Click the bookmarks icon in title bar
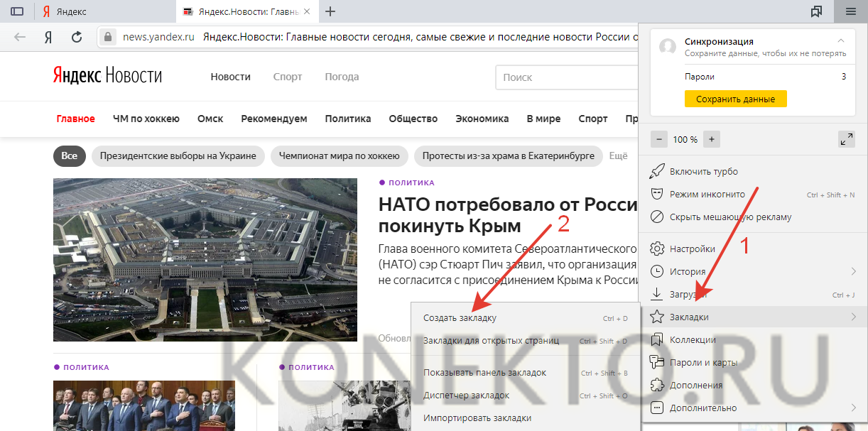This screenshot has width=868, height=431. pyautogui.click(x=816, y=11)
